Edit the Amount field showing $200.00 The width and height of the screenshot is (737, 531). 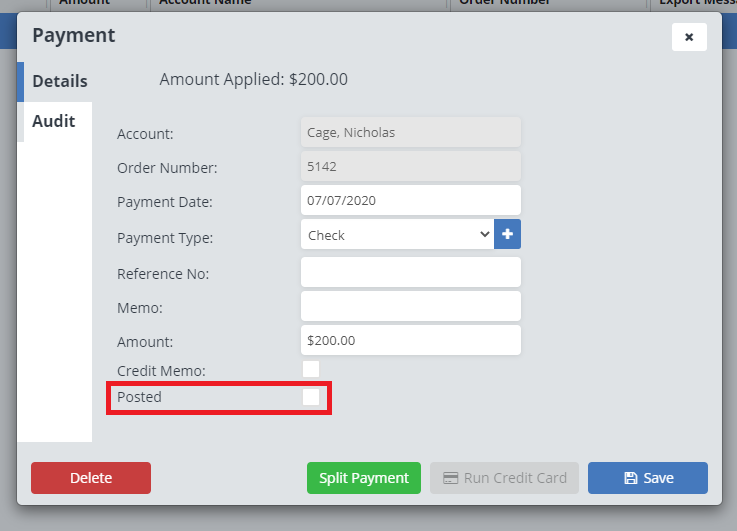[410, 340]
